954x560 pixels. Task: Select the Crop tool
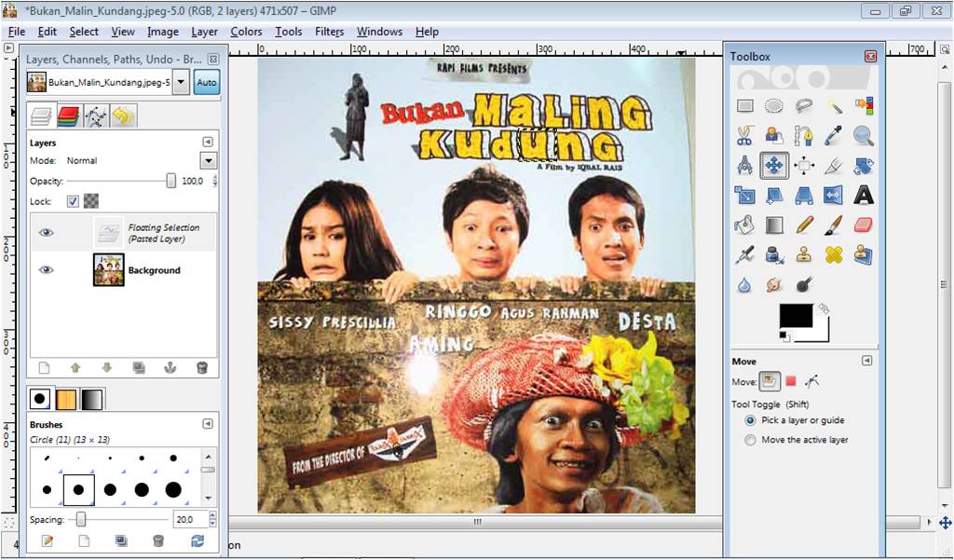(834, 166)
